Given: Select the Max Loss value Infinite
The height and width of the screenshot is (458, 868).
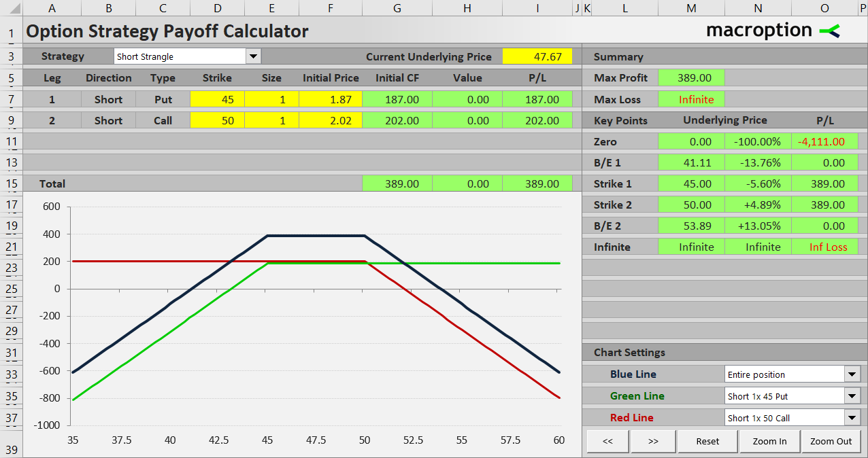Looking at the screenshot, I should tap(691, 99).
